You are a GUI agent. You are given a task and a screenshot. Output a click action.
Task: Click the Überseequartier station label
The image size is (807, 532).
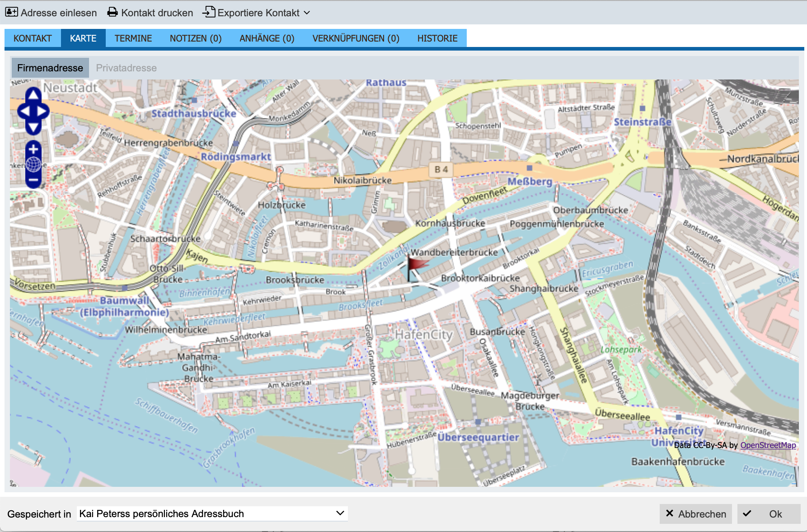(x=478, y=437)
